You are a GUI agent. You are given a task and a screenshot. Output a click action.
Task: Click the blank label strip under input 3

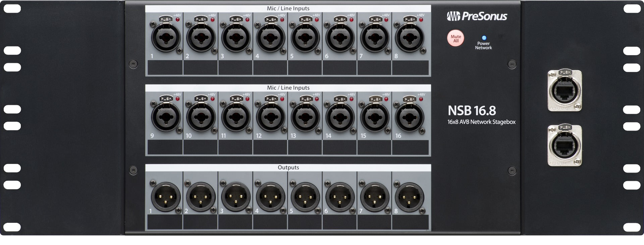[x=235, y=68]
